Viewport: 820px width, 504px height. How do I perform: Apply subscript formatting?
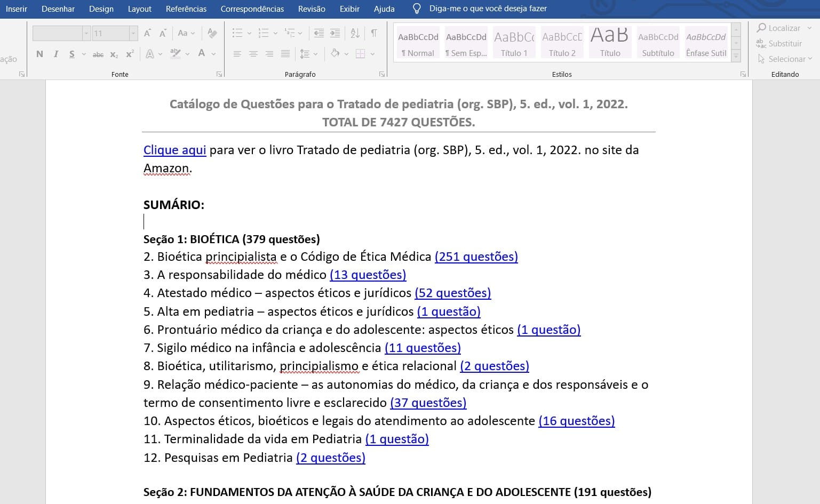114,54
